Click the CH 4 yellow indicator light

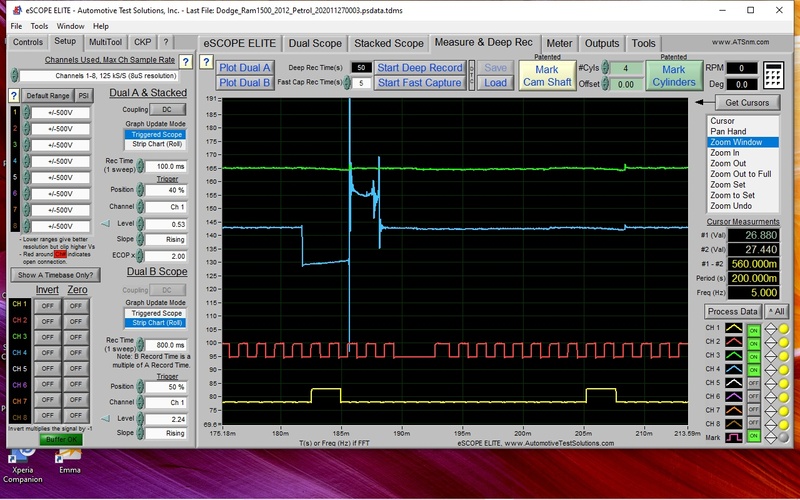point(783,370)
